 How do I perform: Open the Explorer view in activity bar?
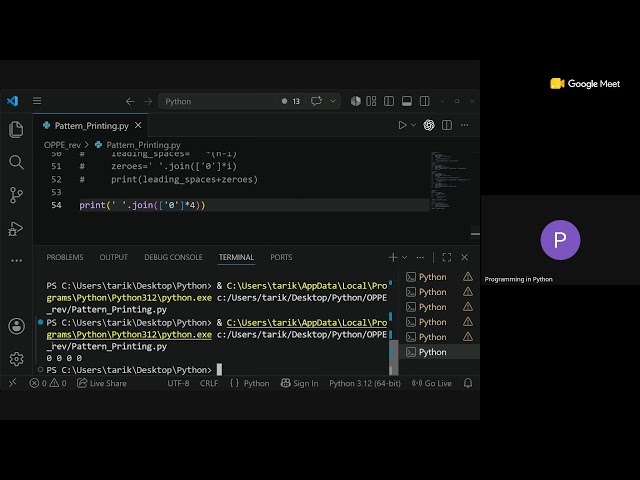coord(16,130)
